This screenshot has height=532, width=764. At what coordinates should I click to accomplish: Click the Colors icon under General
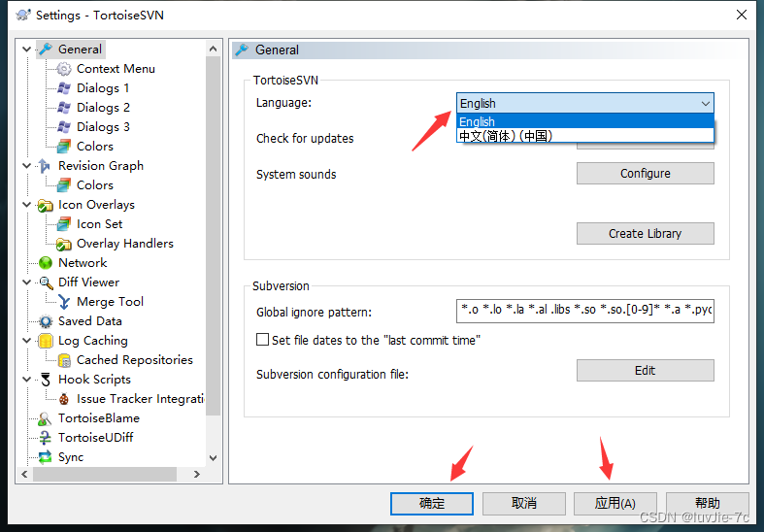(x=64, y=147)
